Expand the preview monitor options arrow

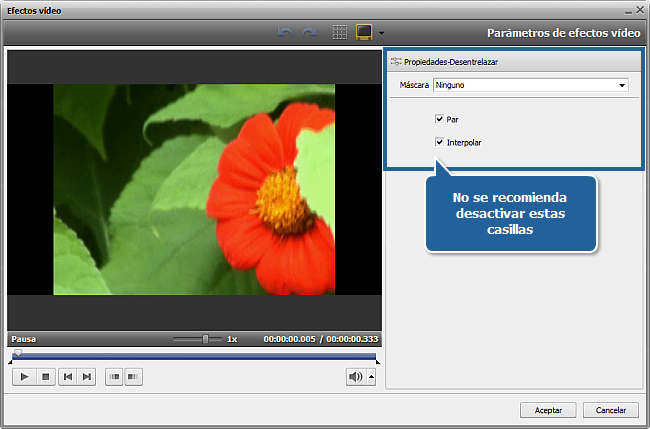point(382,33)
